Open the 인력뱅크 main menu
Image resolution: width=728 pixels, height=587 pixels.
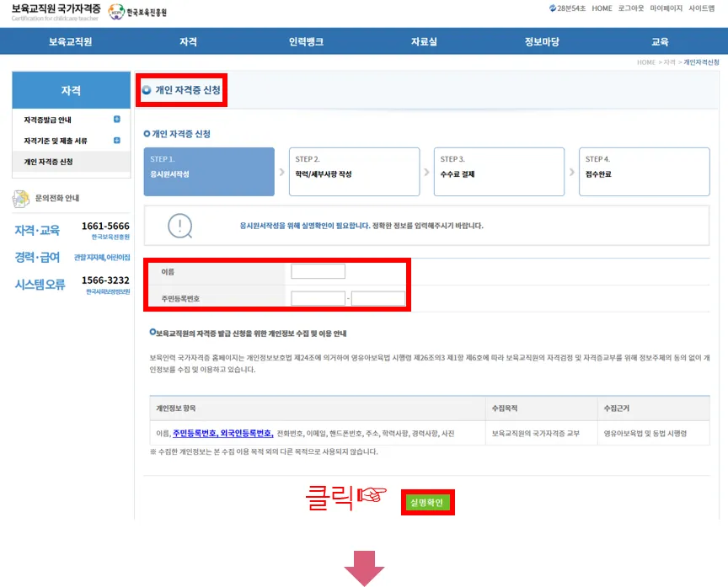point(306,41)
